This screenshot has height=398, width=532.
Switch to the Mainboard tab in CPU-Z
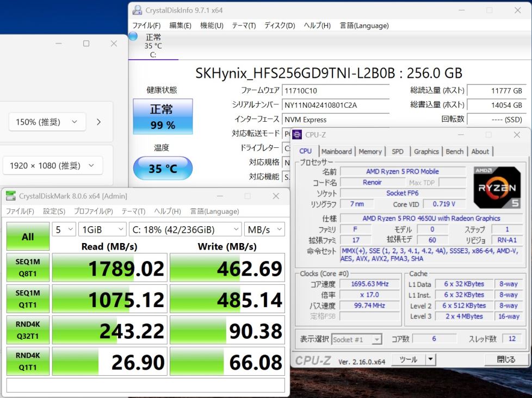(336, 152)
